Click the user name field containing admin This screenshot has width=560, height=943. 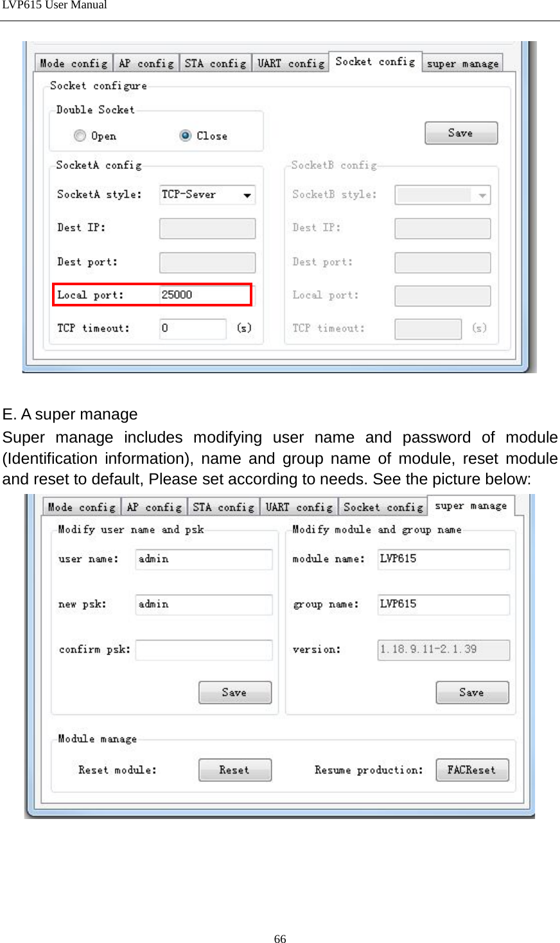click(x=204, y=559)
